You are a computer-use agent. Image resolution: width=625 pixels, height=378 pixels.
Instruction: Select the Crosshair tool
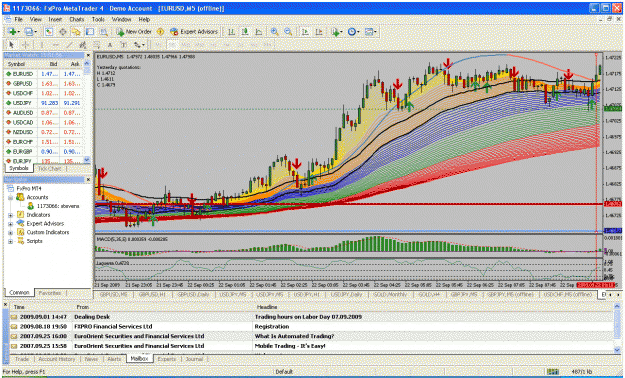pos(25,45)
